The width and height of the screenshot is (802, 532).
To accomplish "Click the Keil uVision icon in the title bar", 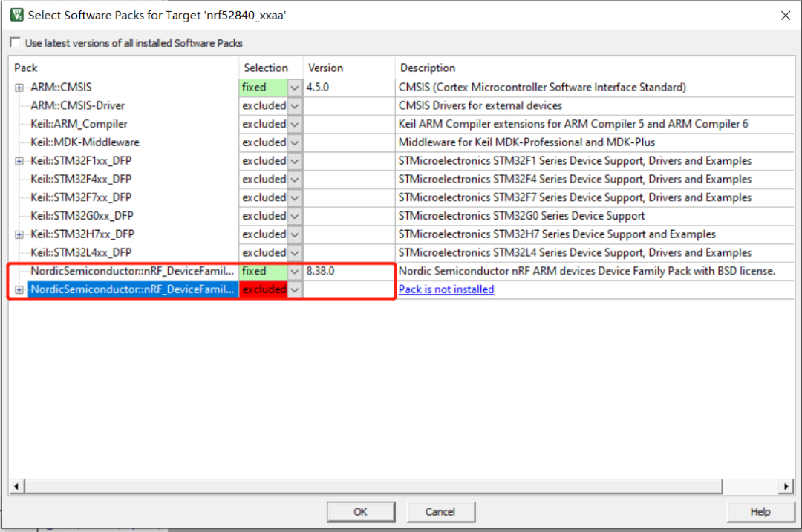I will point(16,15).
